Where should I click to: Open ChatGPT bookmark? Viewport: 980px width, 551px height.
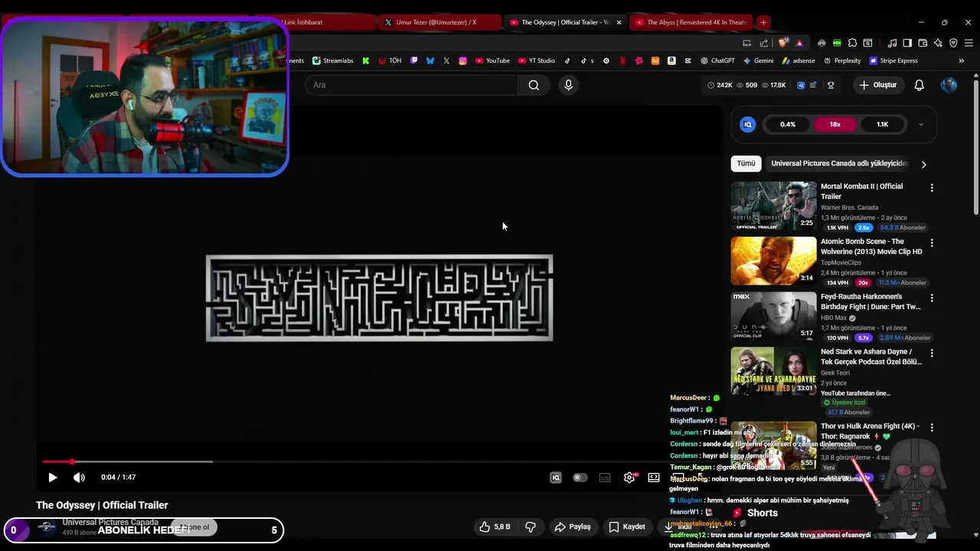coord(717,60)
